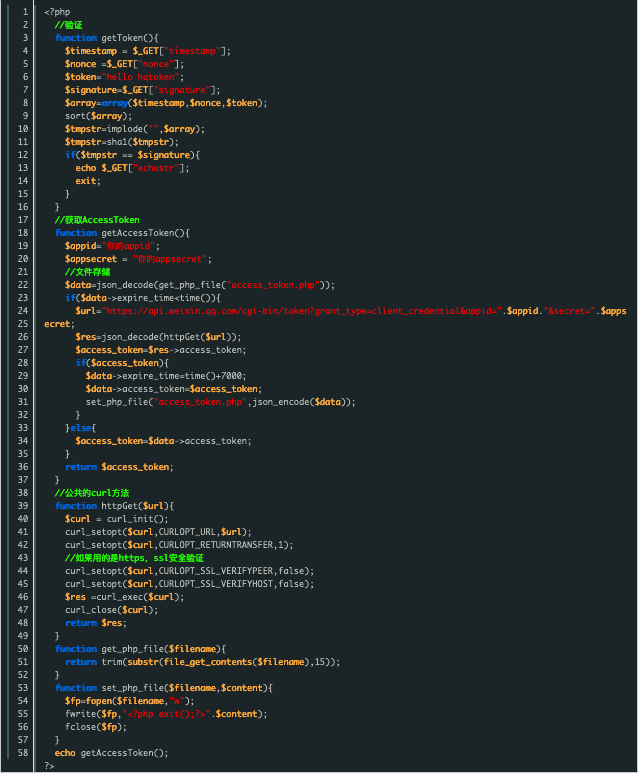Viewport: 638px width, 773px height.
Task: Click "return $access_token;" on line 36
Action: click(119, 467)
